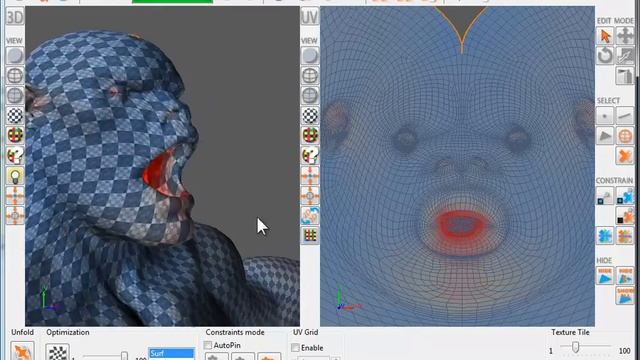Choose the Scale tool in Edit Mode
640x360 pixels.
pos(625,56)
